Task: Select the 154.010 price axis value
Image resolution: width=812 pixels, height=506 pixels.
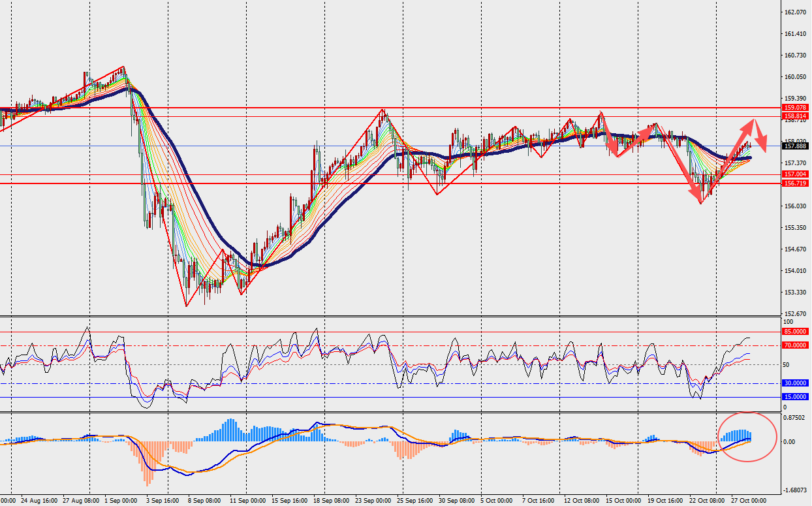Action: (794, 271)
